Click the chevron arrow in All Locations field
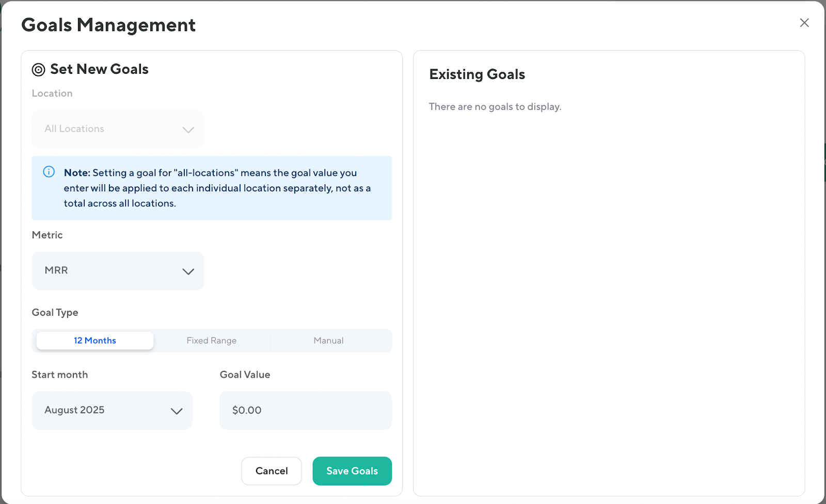 click(188, 129)
